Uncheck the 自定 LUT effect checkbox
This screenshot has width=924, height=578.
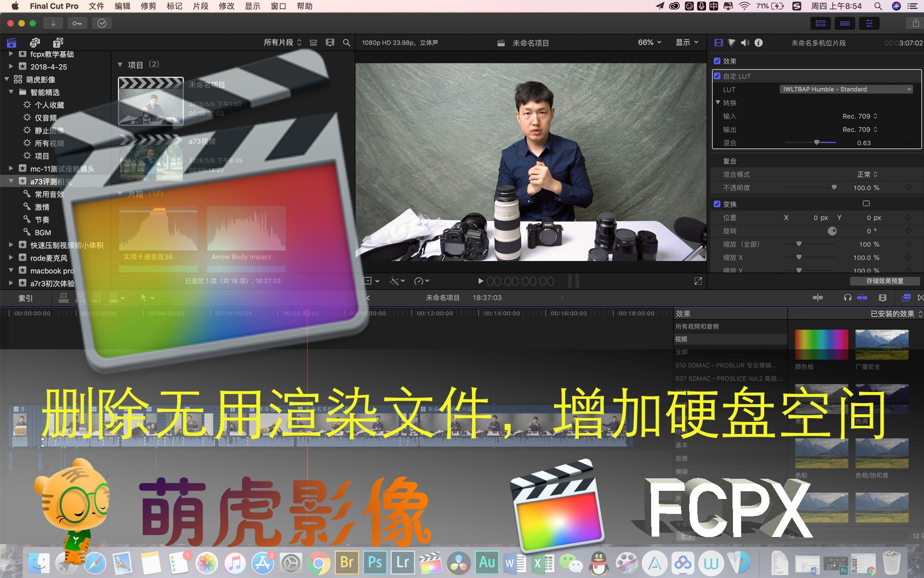pos(716,76)
